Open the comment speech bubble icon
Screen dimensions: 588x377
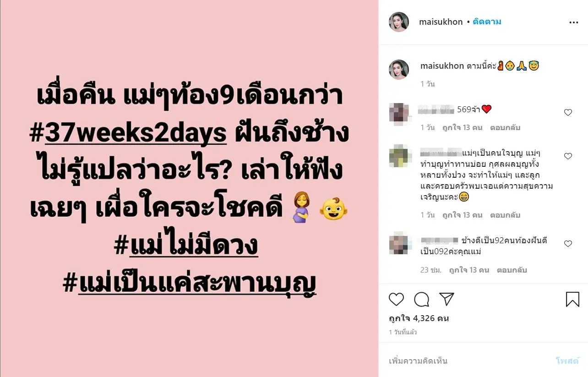421,299
